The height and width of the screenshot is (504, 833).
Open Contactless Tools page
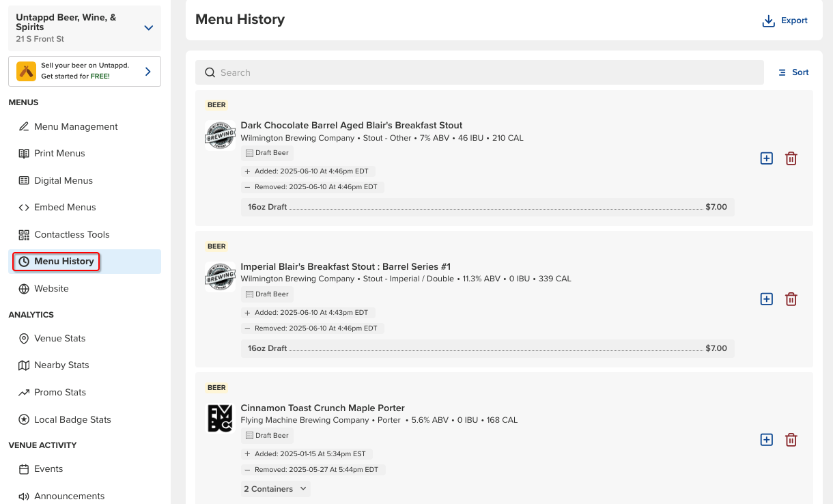(x=72, y=234)
